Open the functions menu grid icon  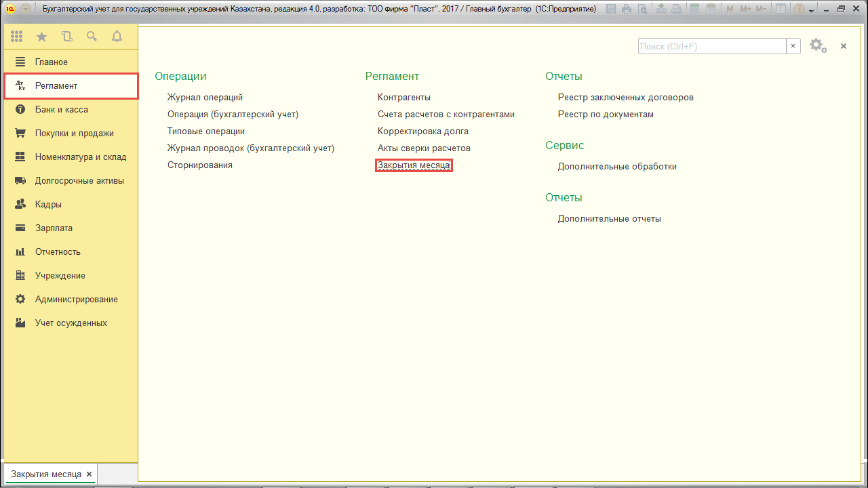17,37
